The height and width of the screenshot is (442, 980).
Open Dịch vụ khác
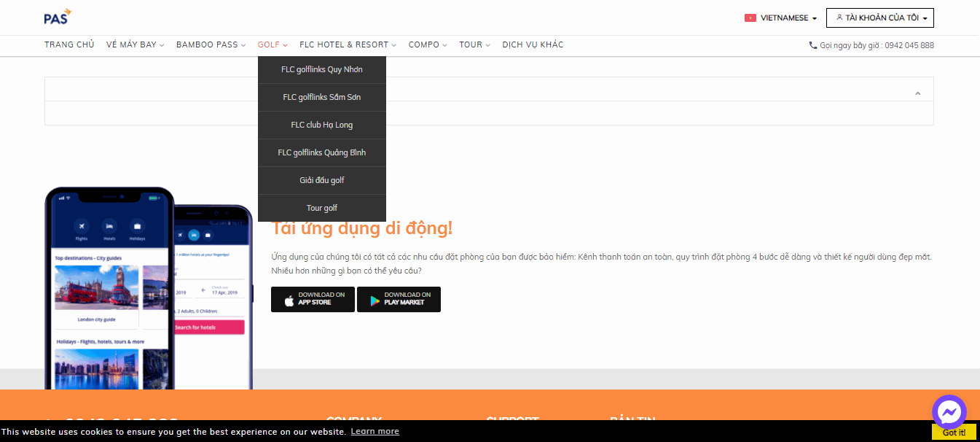click(533, 45)
